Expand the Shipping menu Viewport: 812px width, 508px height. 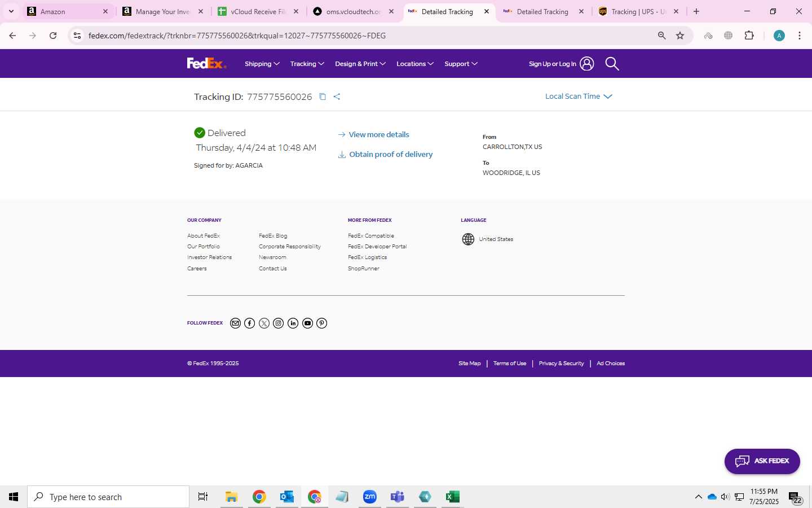[x=262, y=64]
